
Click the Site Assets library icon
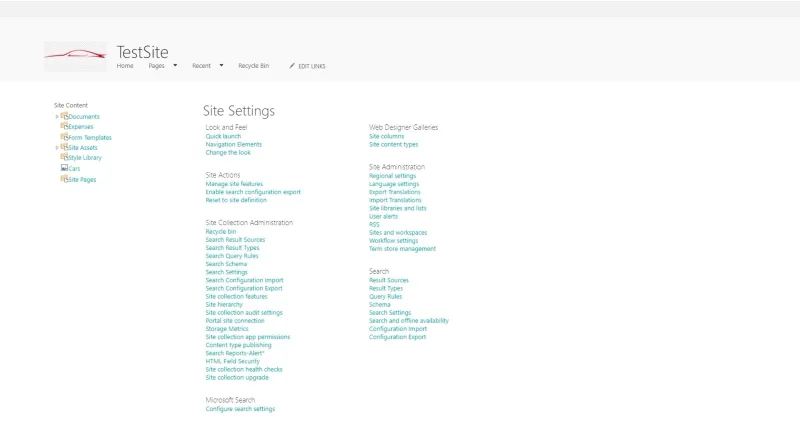64,147
